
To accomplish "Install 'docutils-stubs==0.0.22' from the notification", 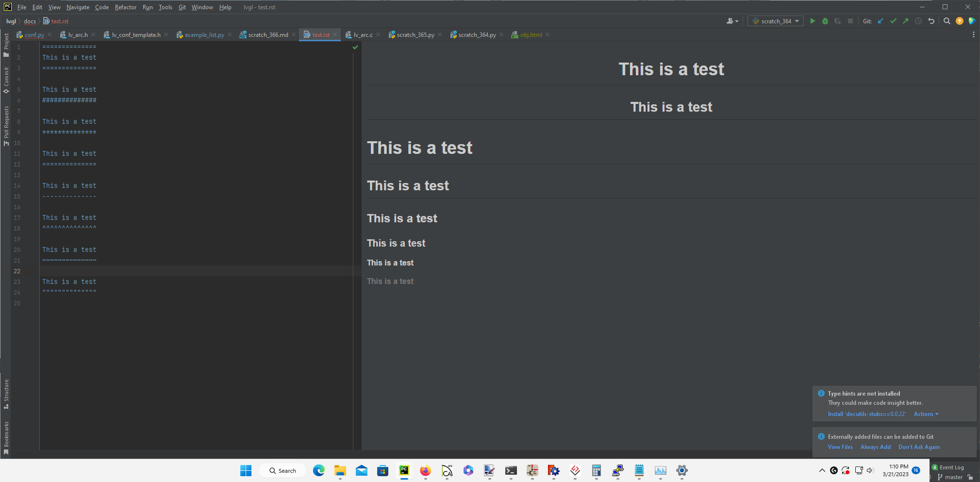I will (x=866, y=414).
